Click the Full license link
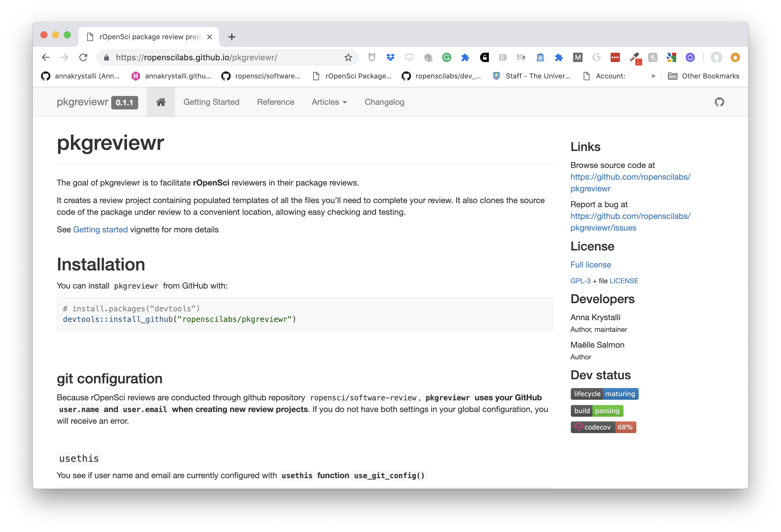The height and width of the screenshot is (532, 781). (x=590, y=265)
